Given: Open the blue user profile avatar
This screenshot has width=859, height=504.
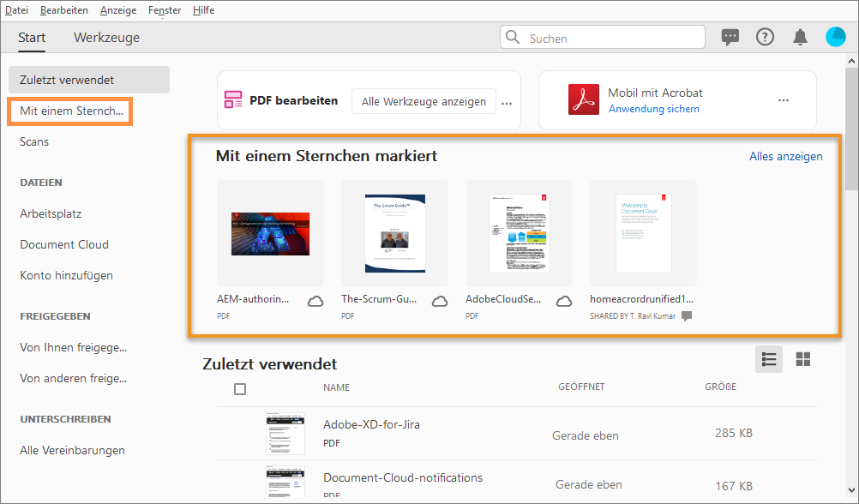Looking at the screenshot, I should coord(836,37).
